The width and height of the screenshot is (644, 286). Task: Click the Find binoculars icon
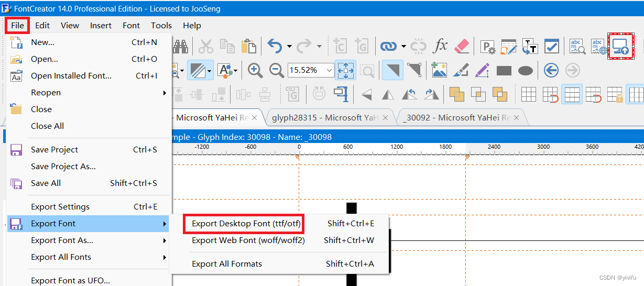[x=181, y=47]
